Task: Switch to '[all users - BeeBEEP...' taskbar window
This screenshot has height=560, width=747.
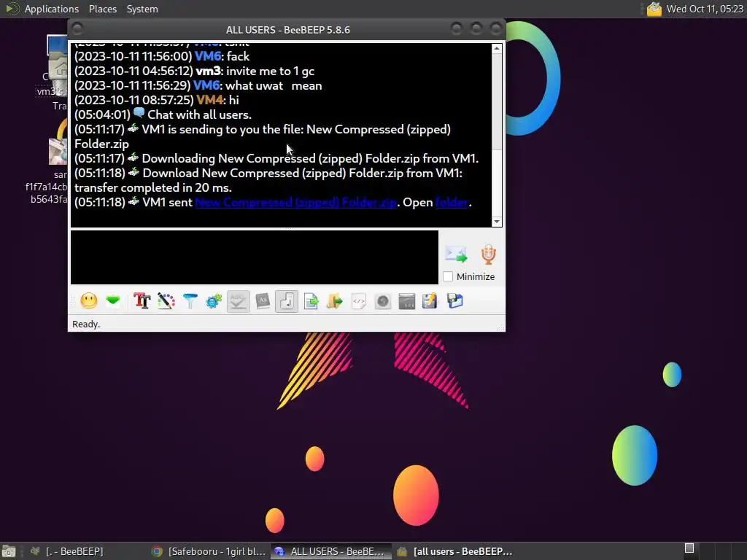Action: click(x=455, y=551)
